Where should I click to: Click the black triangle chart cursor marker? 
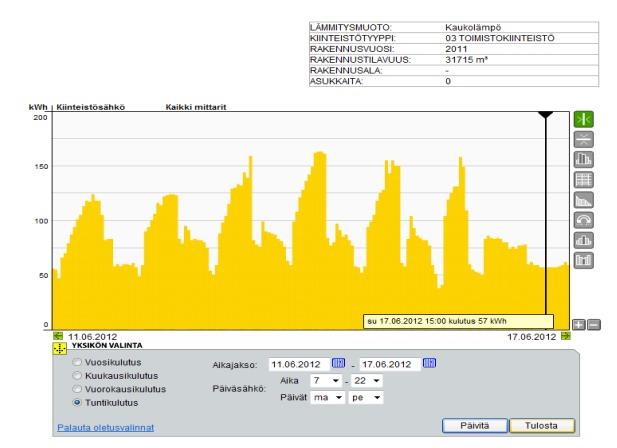point(545,115)
